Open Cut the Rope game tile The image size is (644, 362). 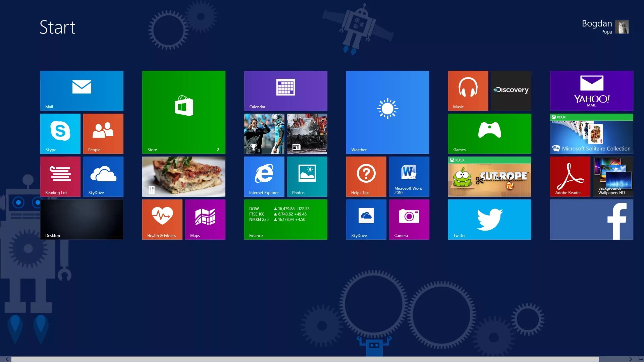(x=489, y=176)
